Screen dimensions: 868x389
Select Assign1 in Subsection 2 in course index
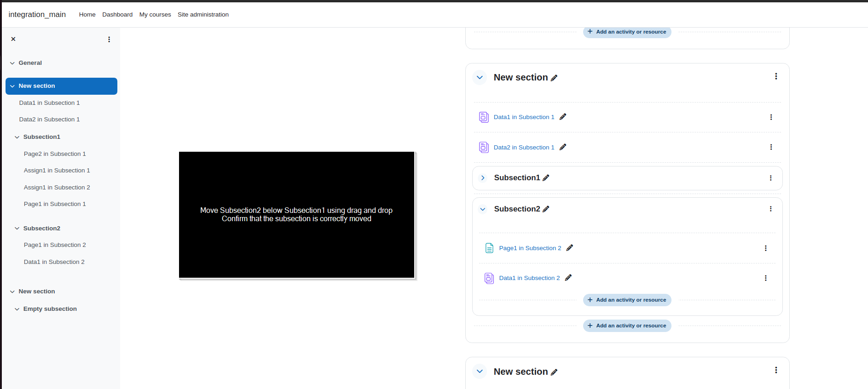(57, 188)
